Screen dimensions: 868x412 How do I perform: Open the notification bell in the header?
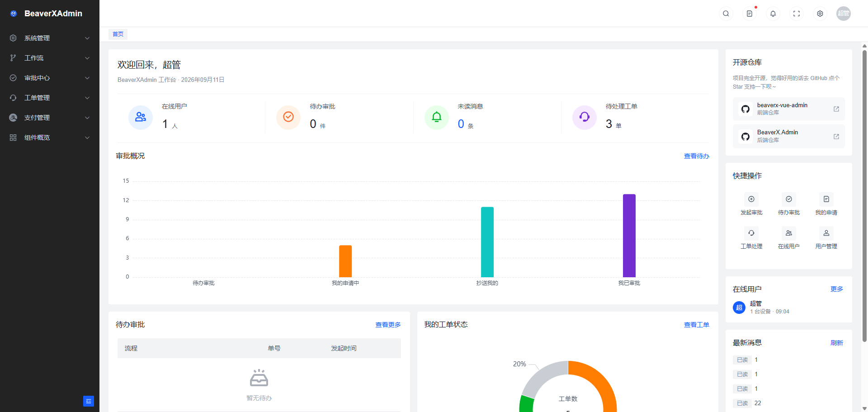click(x=773, y=14)
